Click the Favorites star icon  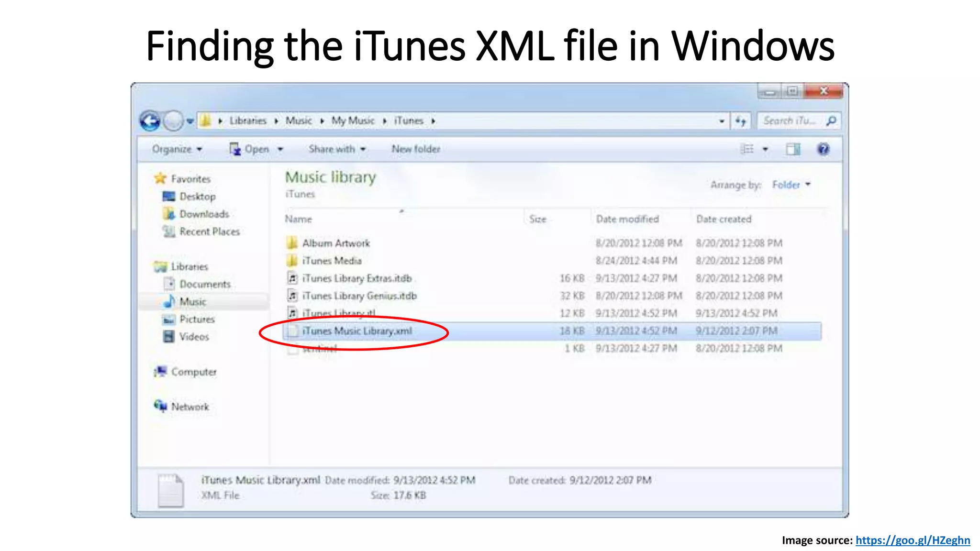(160, 178)
